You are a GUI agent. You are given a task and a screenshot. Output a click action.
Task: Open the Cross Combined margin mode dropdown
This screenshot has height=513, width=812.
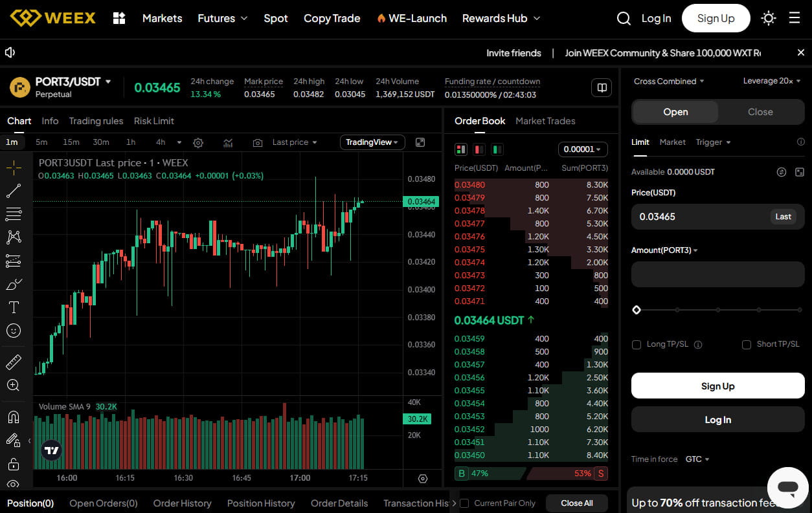[669, 82]
